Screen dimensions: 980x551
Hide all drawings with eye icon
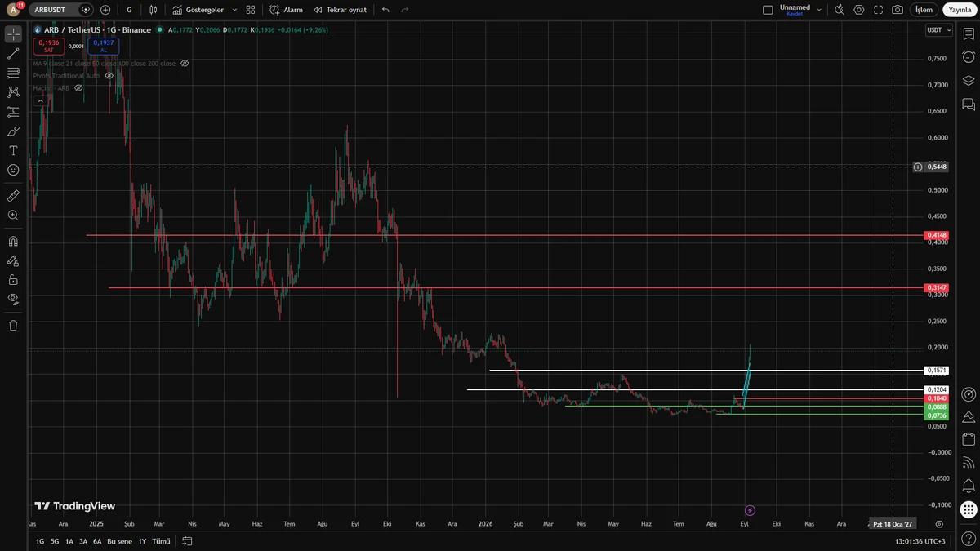tap(13, 299)
